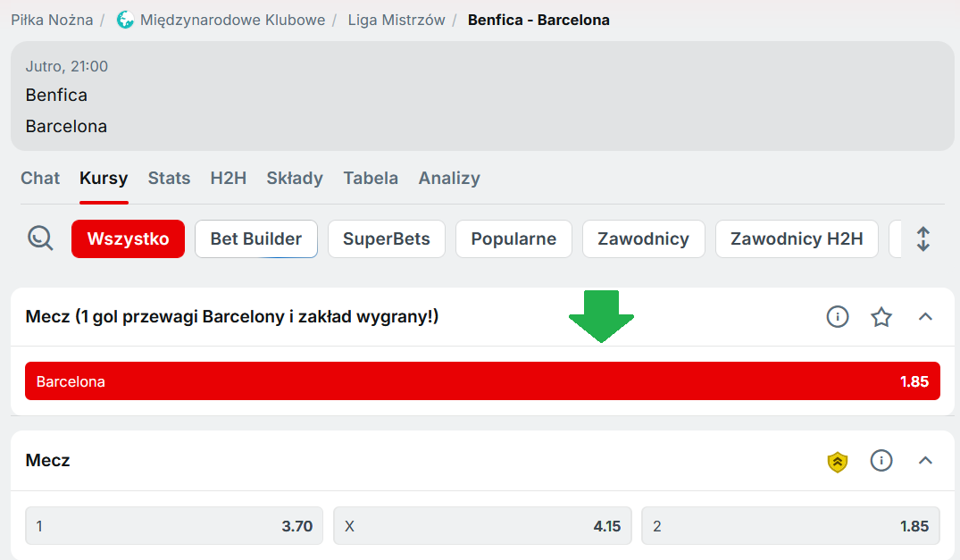Open info icon for Mecz market
The height and width of the screenshot is (560, 960).
point(881,461)
